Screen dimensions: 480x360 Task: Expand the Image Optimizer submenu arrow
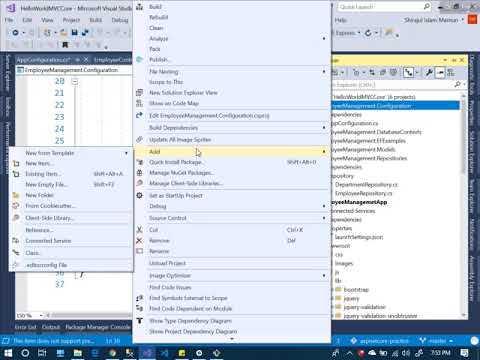(324, 276)
